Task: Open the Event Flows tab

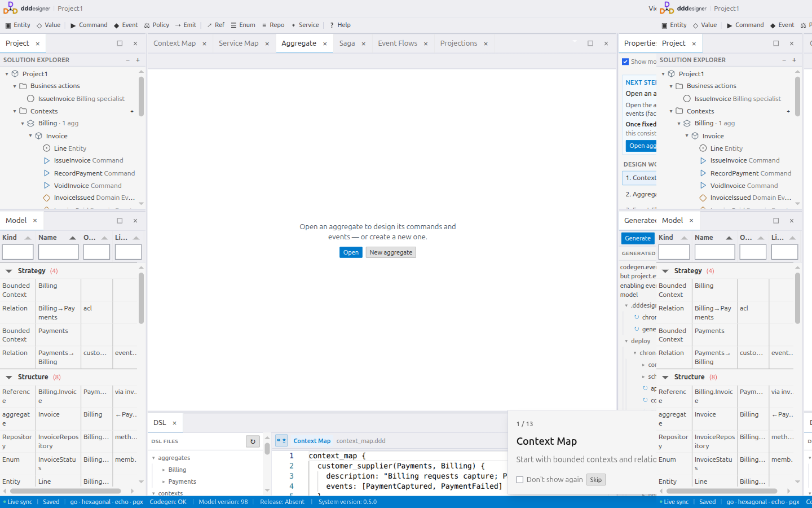Action: click(398, 43)
